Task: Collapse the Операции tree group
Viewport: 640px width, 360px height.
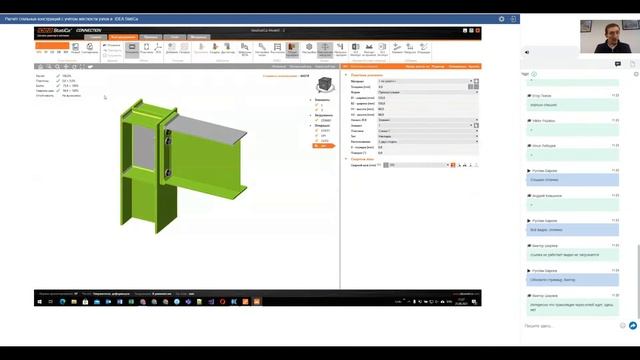Action: [311, 126]
